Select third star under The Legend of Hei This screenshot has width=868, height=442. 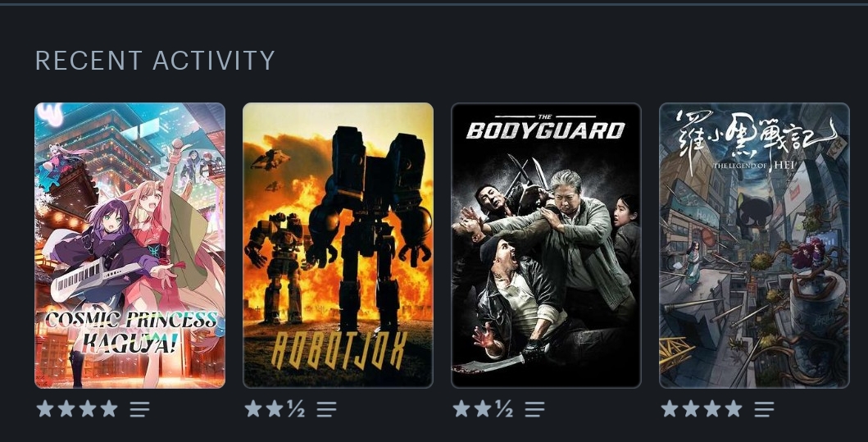pyautogui.click(x=712, y=408)
